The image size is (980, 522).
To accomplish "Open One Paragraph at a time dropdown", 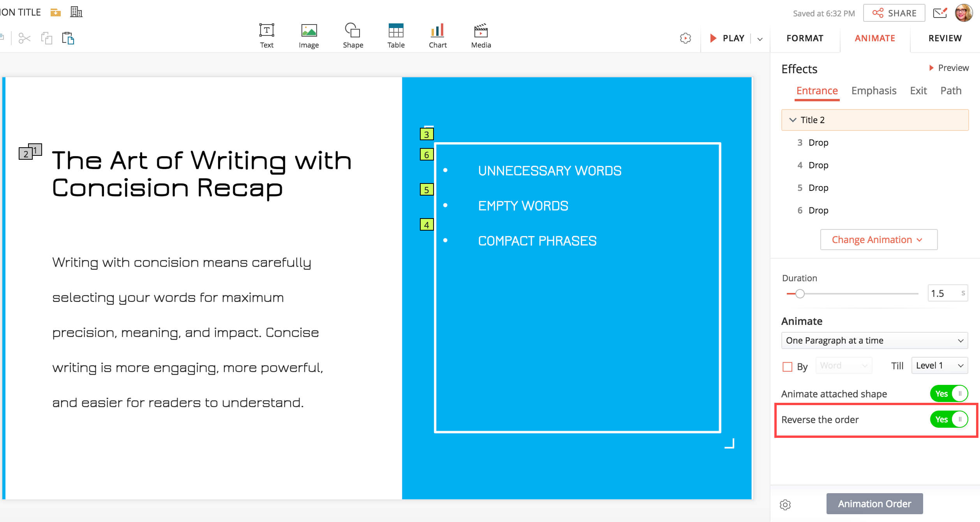I will click(874, 340).
